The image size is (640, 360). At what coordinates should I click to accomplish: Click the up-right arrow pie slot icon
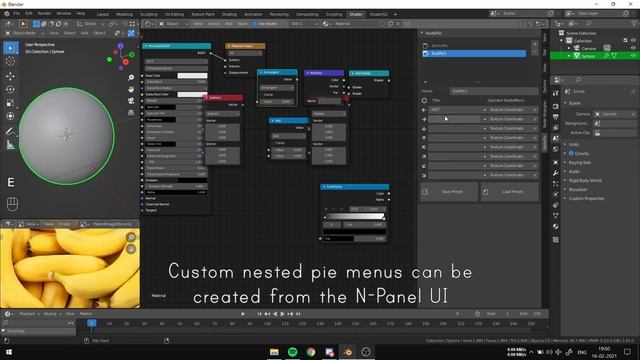(x=424, y=157)
